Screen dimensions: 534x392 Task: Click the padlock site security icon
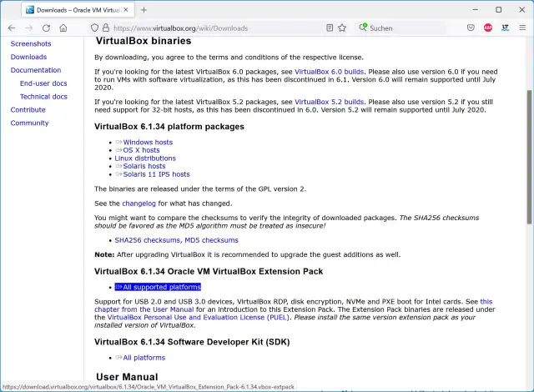tap(106, 28)
